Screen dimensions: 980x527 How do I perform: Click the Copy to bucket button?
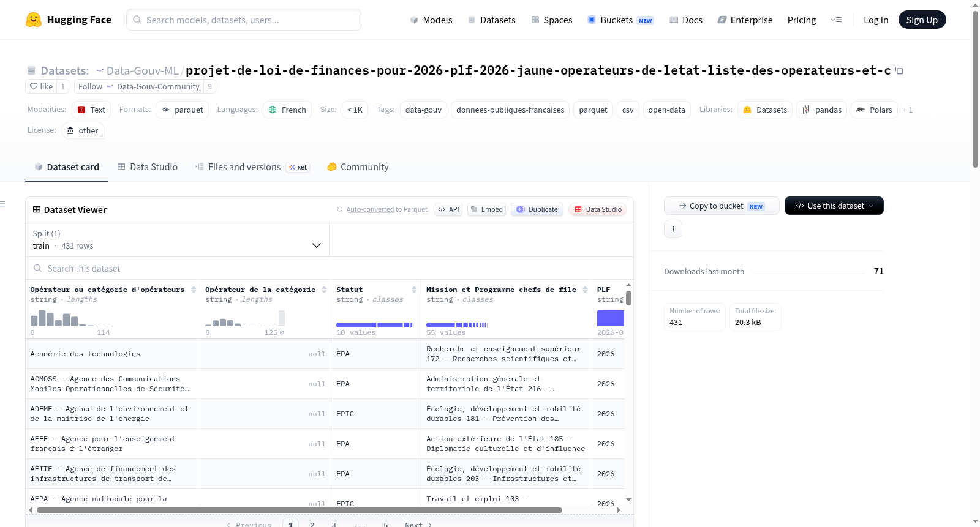tap(722, 206)
